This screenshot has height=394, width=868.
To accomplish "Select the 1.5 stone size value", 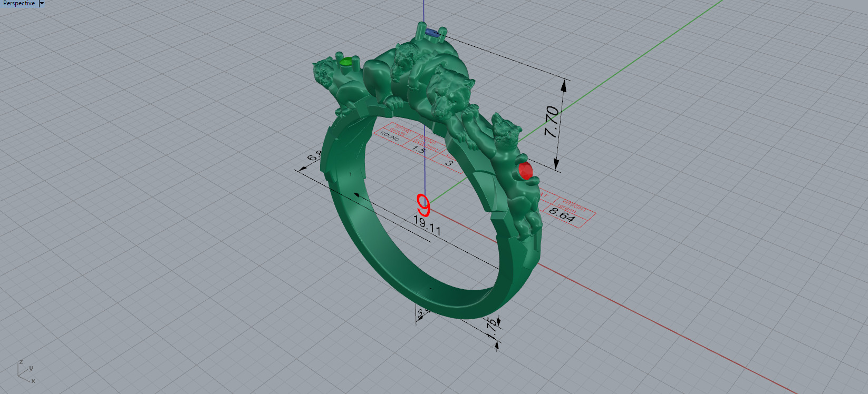I will [x=419, y=150].
